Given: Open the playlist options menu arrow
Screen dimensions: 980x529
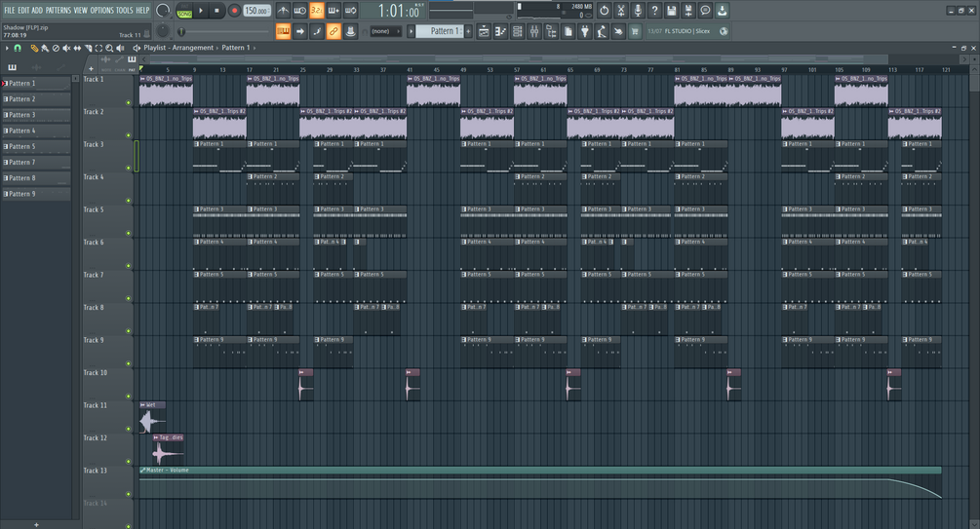Looking at the screenshot, I should (7, 48).
